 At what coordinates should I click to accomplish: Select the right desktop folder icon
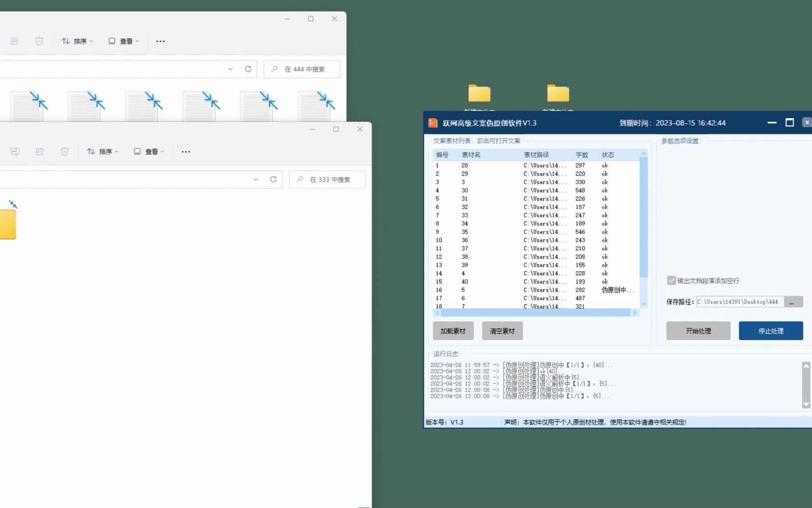558,93
